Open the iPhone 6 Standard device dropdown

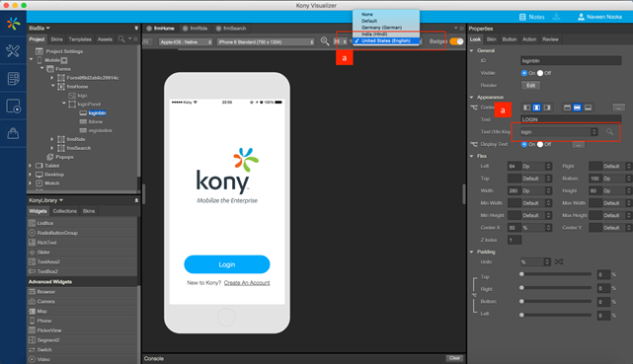pyautogui.click(x=266, y=41)
